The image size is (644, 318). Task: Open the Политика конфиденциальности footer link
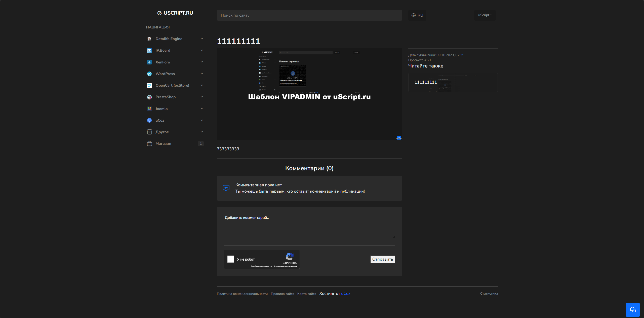point(242,294)
